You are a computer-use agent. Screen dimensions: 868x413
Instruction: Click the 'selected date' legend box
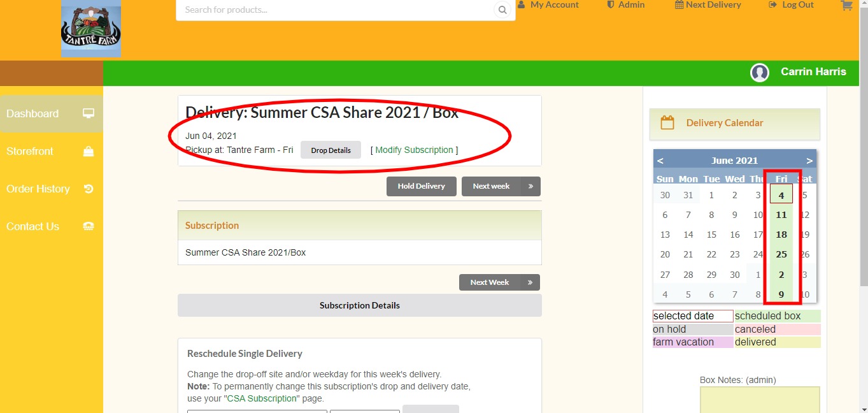tap(693, 316)
